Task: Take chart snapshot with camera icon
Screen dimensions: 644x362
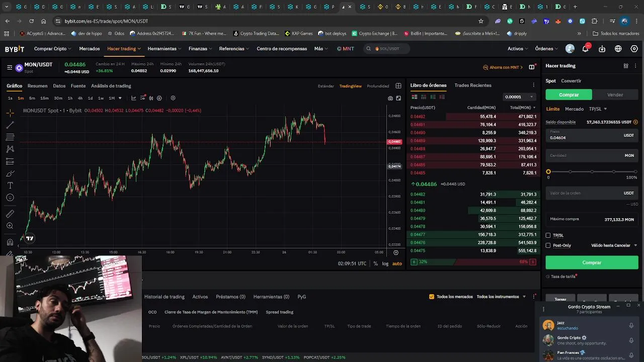Action: (390, 98)
